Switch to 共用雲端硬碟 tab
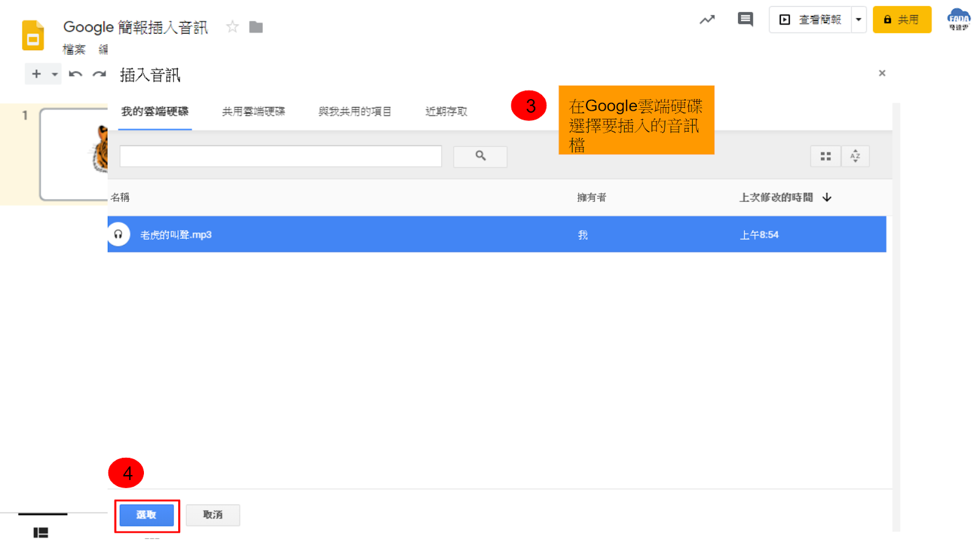980x551 pixels. point(254,111)
